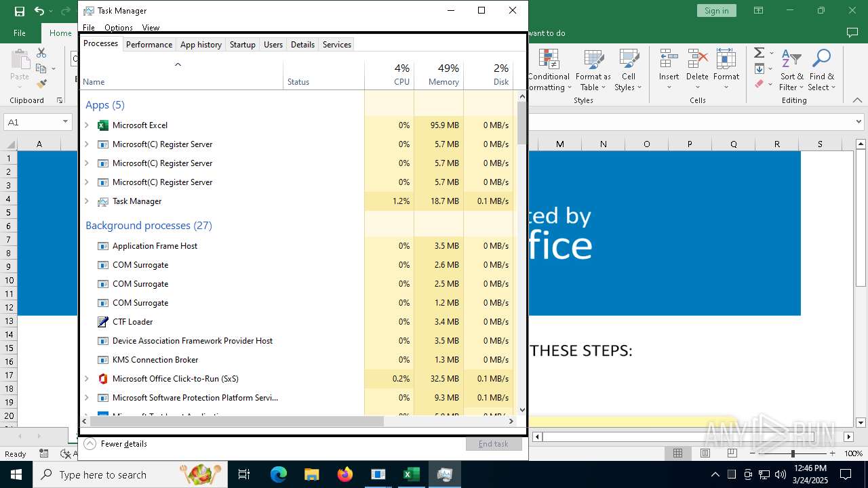Open Cell Styles gallery in Excel

[628, 70]
